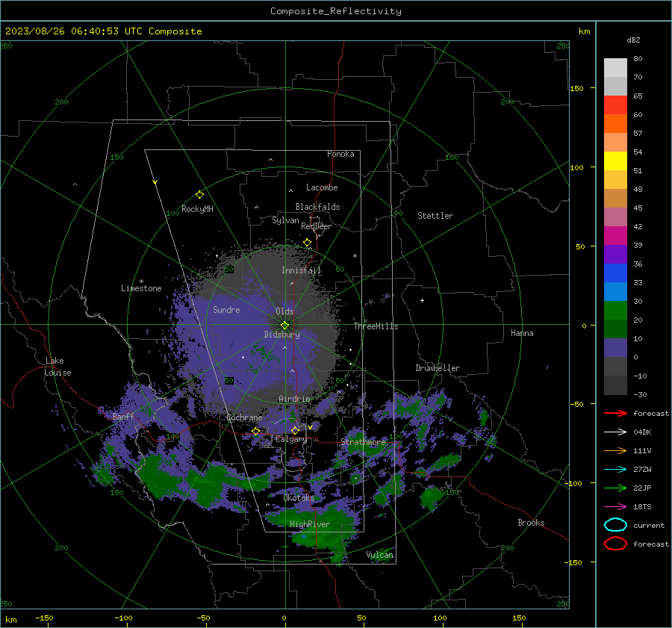This screenshot has width=672, height=628.
Task: Click the Innisfail label
Action: [302, 270]
